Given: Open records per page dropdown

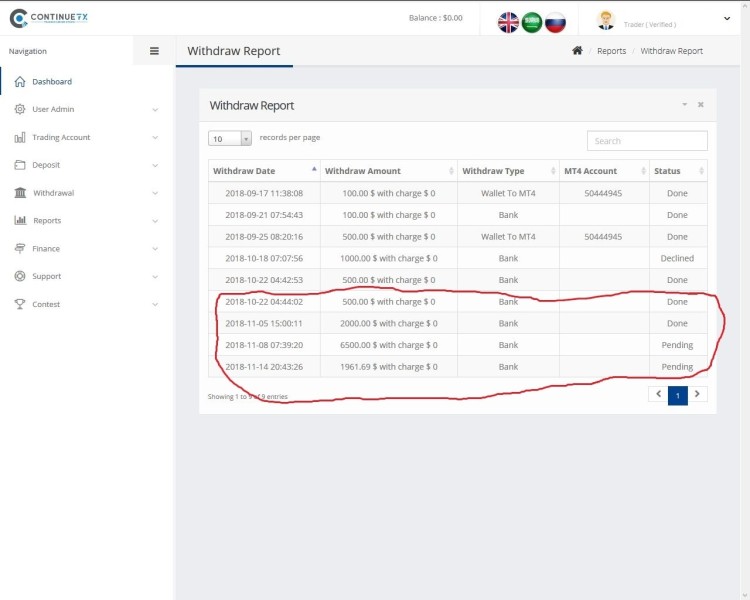Looking at the screenshot, I should click(x=230, y=139).
